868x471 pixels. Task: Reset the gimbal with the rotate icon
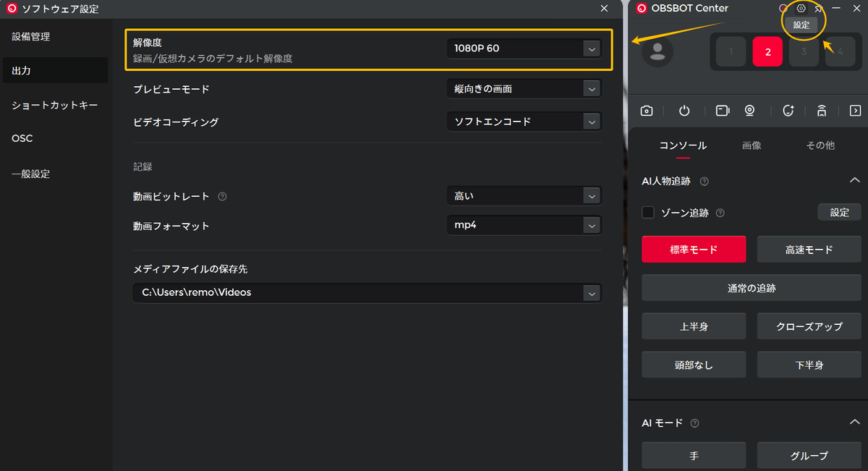click(x=788, y=110)
